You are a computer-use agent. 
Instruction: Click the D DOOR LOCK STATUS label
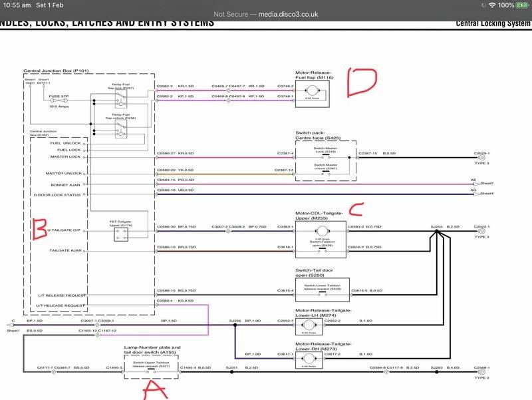57,195
